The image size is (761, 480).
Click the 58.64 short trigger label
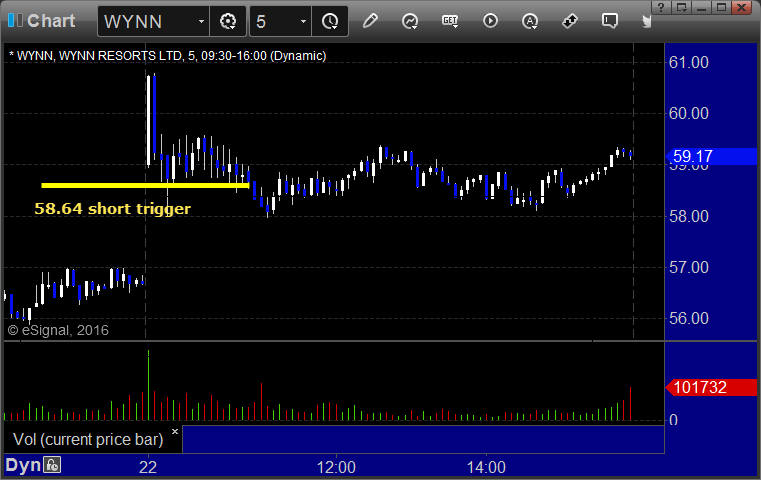point(113,209)
